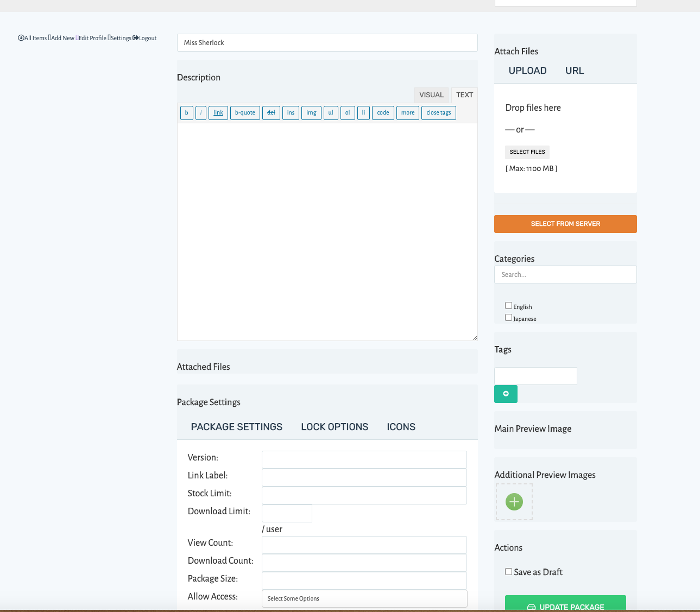Select the Upload tab
This screenshot has width=700, height=612.
click(527, 71)
